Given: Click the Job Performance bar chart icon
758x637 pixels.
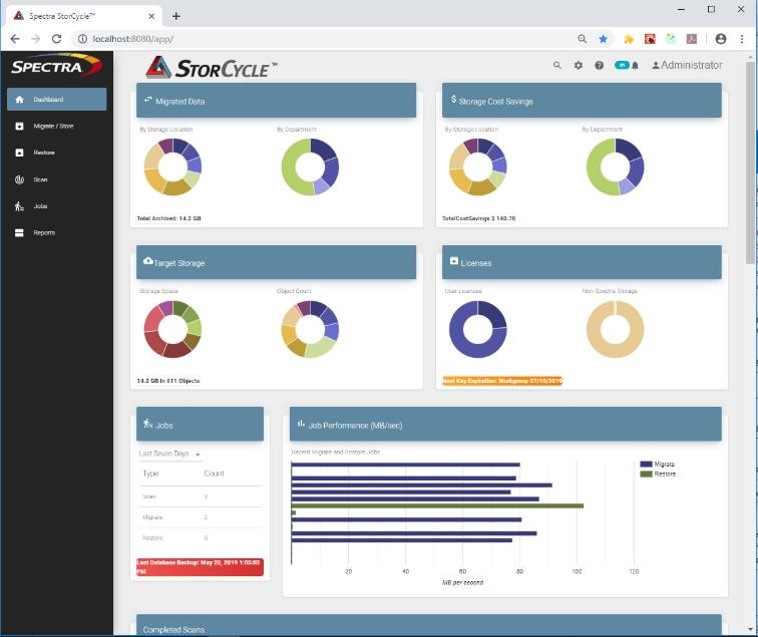Looking at the screenshot, I should tap(301, 423).
